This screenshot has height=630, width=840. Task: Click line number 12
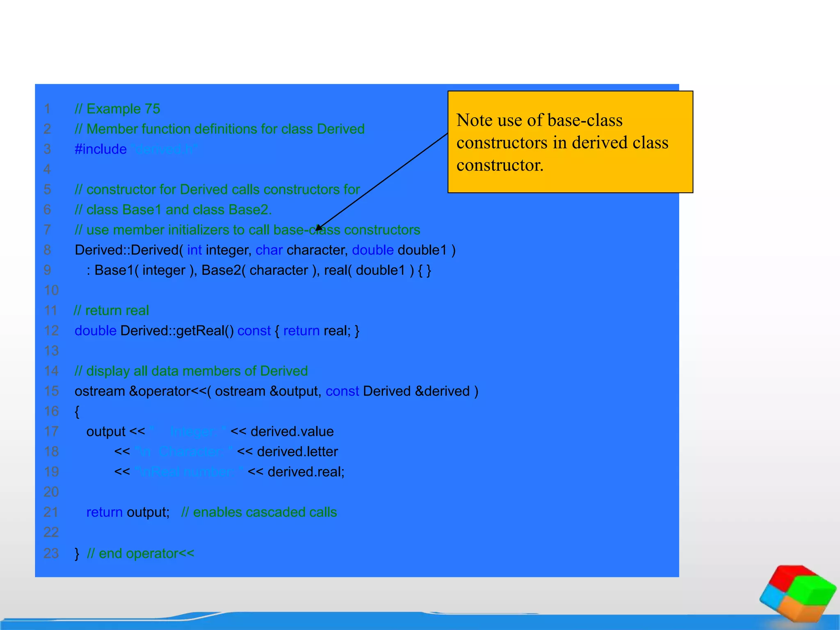[x=51, y=331]
